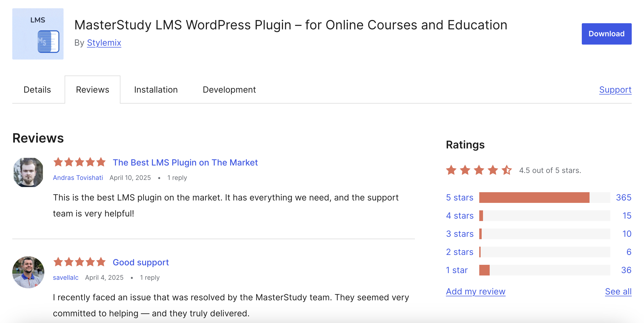Screen dimensions: 644x323
Task: Click the 10 count for 3 stars
Action: point(627,234)
